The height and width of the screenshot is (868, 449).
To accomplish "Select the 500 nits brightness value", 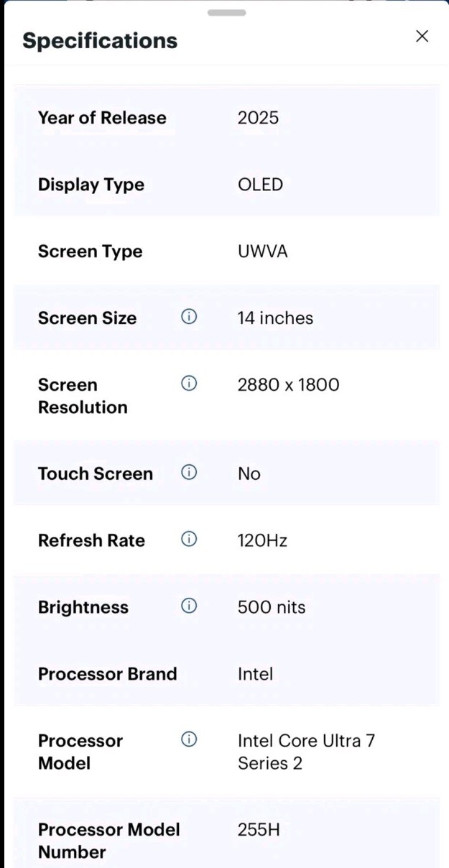I will click(272, 608).
